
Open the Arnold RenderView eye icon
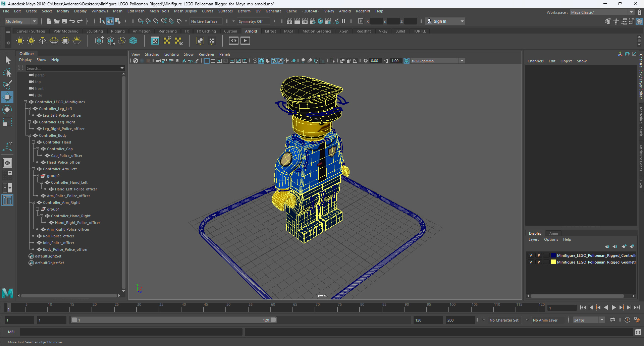coord(234,41)
